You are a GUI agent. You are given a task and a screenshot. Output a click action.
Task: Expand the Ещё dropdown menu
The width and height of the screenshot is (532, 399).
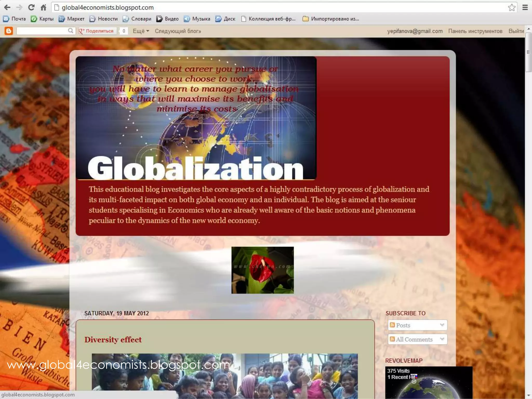point(141,31)
